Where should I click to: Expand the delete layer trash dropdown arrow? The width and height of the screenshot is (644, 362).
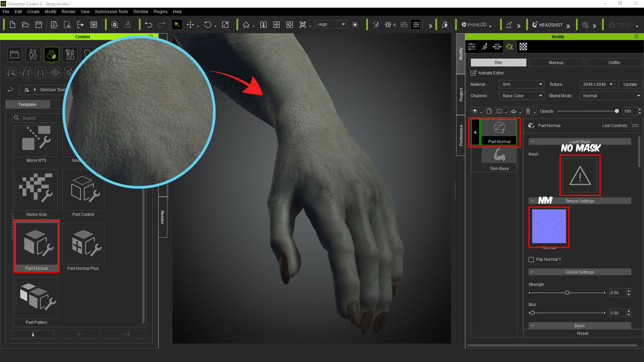coord(535,112)
